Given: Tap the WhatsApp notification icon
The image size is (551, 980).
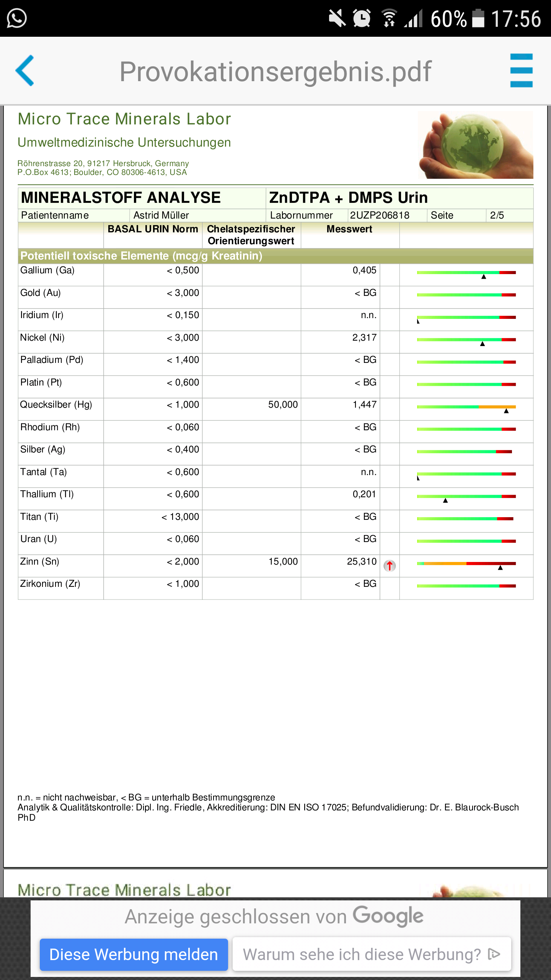Looking at the screenshot, I should pyautogui.click(x=17, y=18).
